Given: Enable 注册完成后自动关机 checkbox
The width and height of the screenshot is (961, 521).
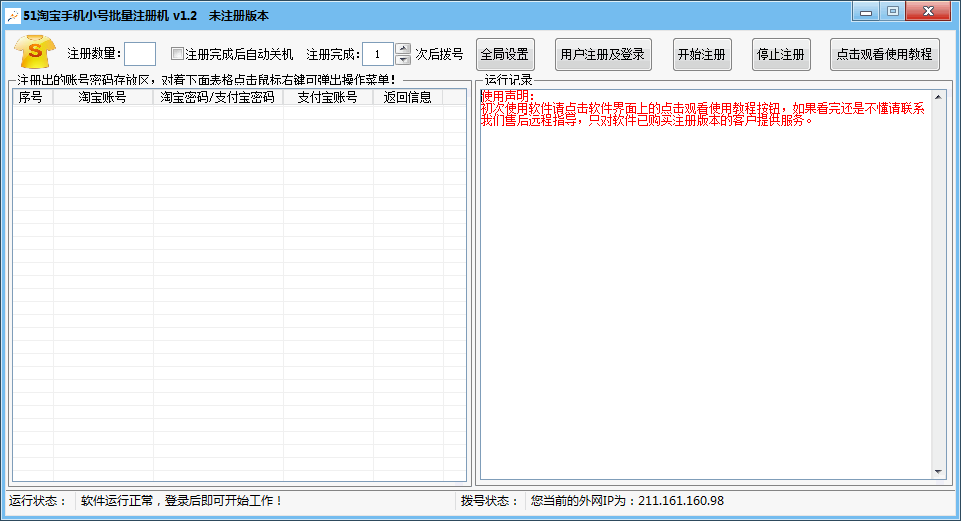Looking at the screenshot, I should pos(177,54).
